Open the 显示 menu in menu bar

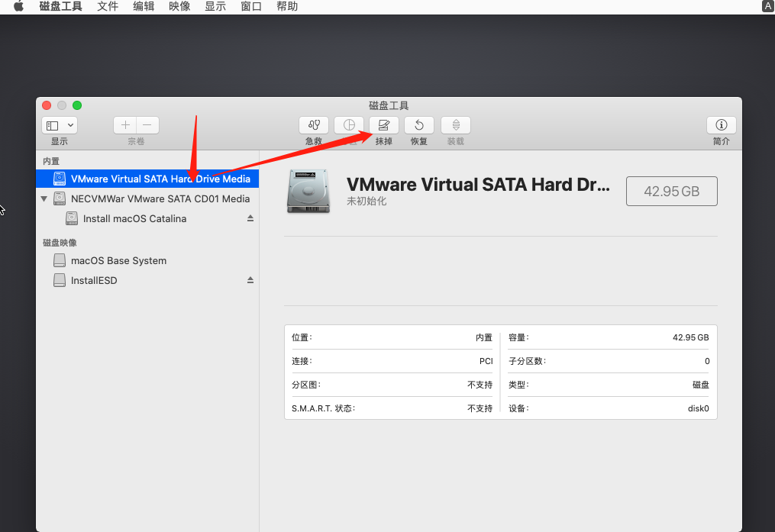tap(215, 6)
